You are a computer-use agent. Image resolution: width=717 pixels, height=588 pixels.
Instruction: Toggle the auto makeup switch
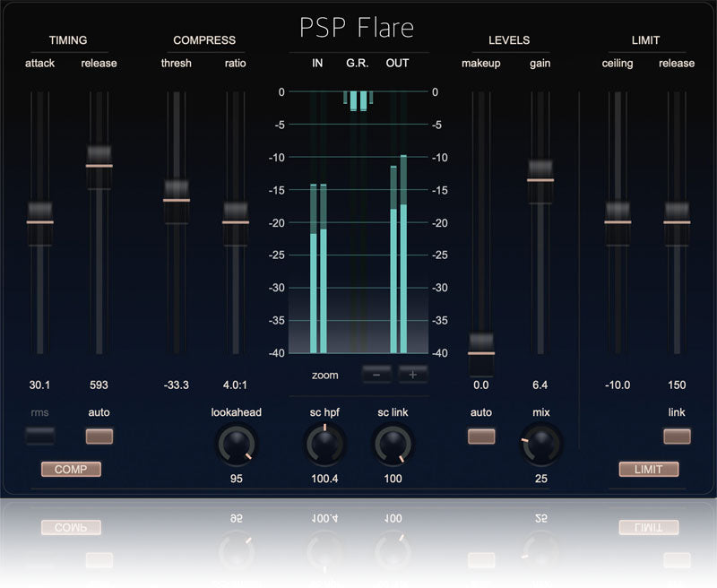481,436
